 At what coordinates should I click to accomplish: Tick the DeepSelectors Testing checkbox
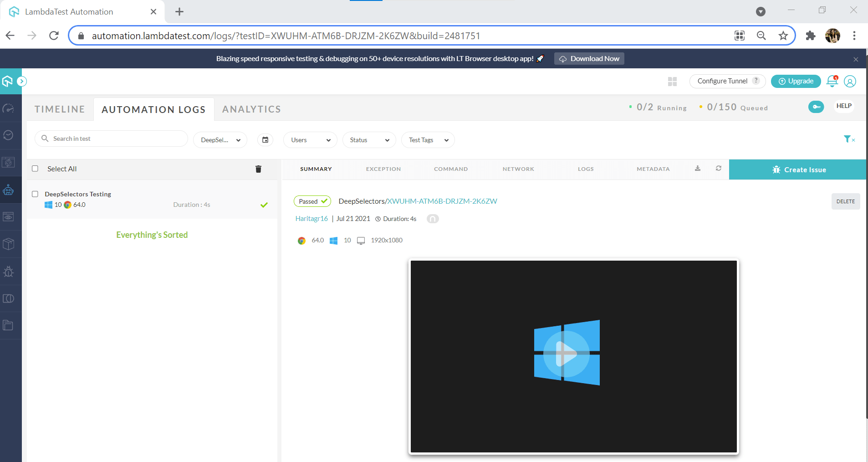tap(35, 194)
